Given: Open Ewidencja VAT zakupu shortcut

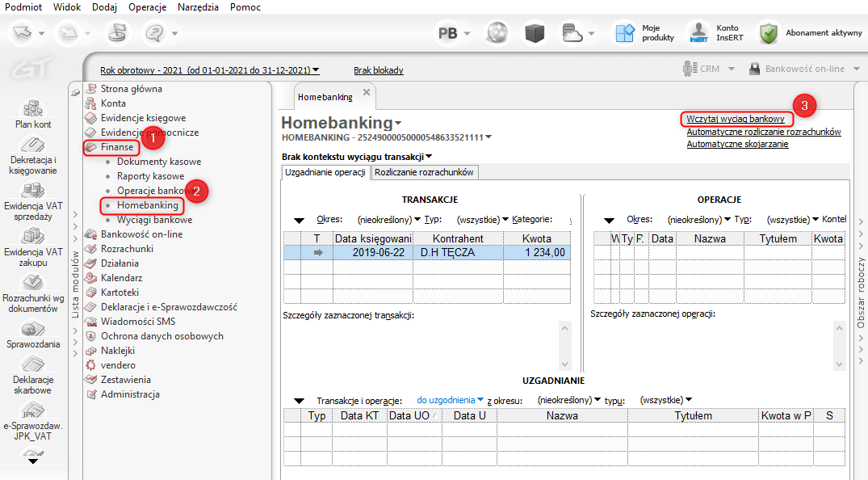Looking at the screenshot, I should point(33,248).
